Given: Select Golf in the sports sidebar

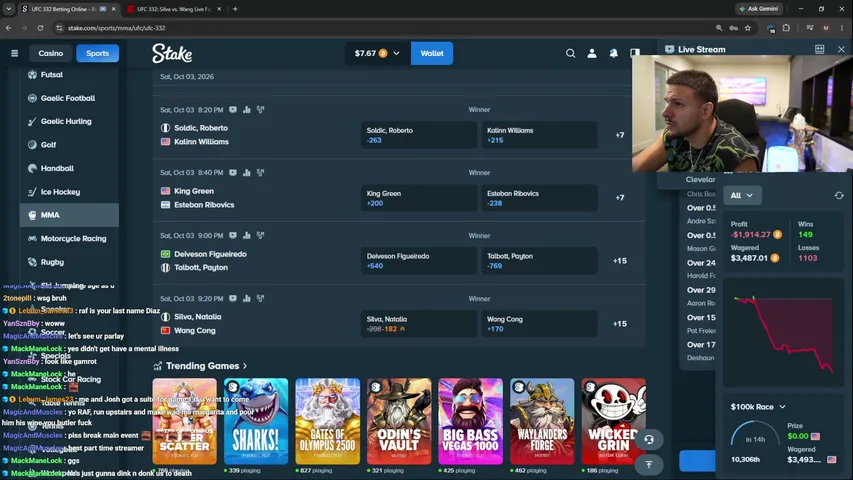Looking at the screenshot, I should [x=70, y=145].
